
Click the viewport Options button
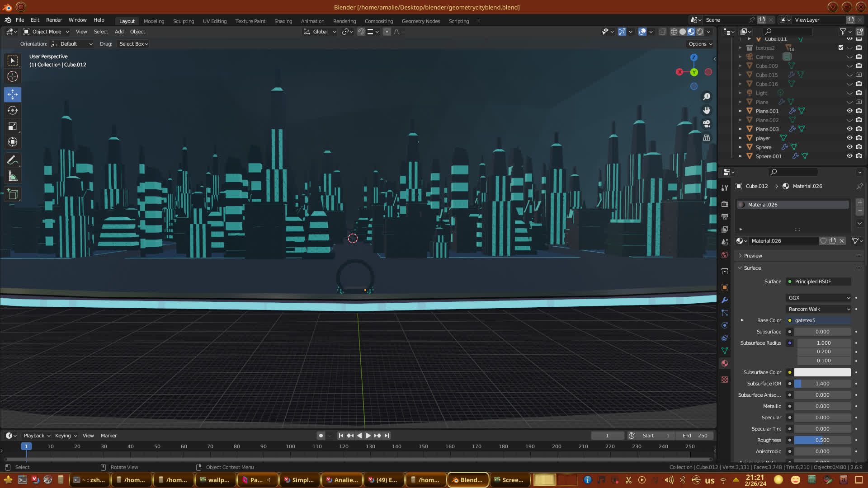pyautogui.click(x=700, y=44)
